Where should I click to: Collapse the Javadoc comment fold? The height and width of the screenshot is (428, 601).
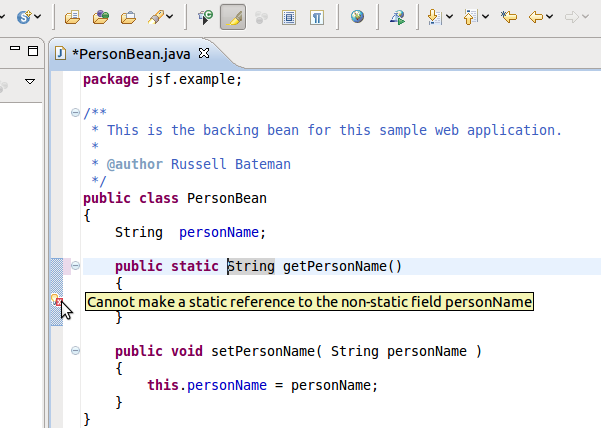tap(76, 113)
